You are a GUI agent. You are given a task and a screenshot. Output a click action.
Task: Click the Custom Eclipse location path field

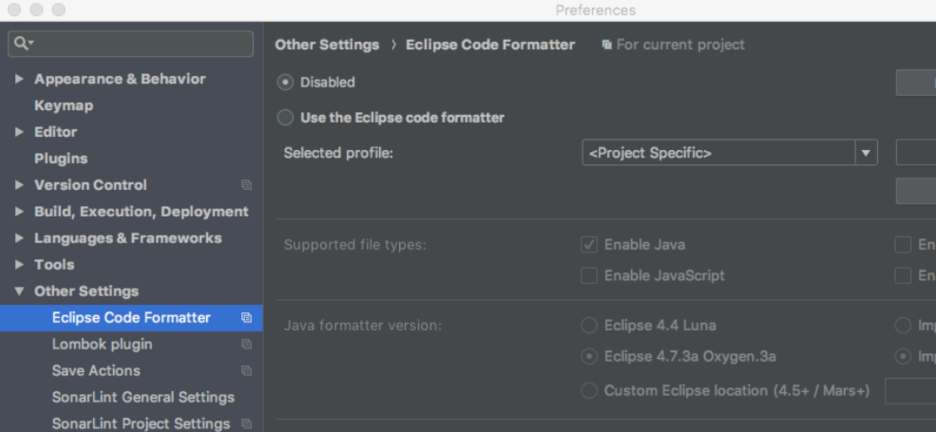(x=910, y=391)
